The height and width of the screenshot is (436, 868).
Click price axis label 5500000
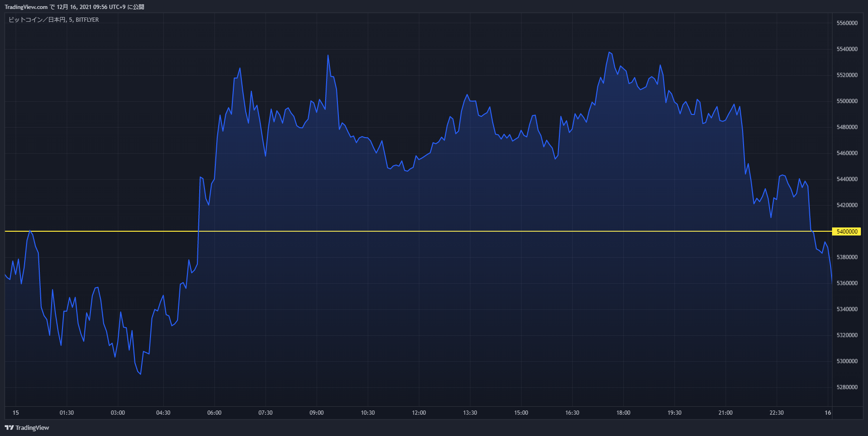(x=847, y=101)
